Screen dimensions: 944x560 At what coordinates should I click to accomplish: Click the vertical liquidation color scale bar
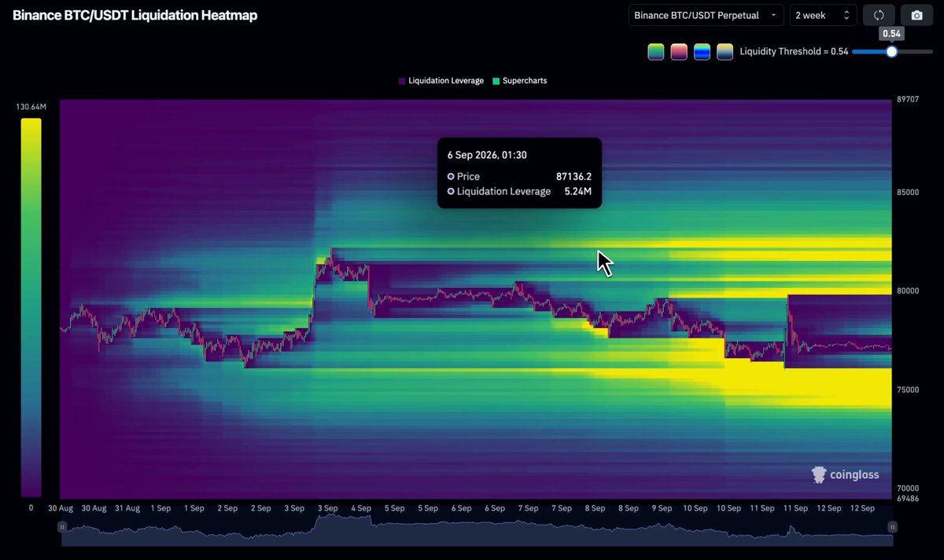pyautogui.click(x=31, y=308)
